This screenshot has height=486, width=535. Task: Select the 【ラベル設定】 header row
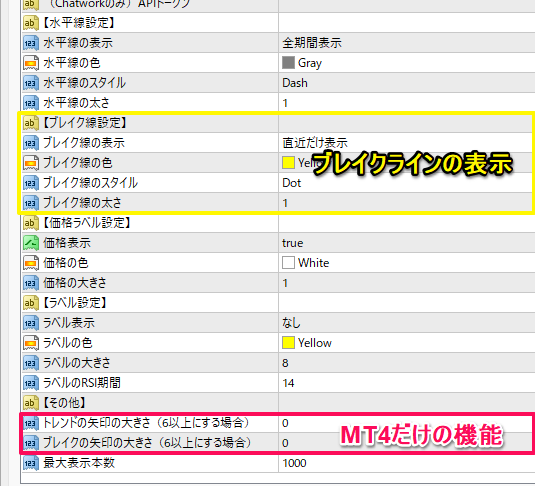coord(75,303)
